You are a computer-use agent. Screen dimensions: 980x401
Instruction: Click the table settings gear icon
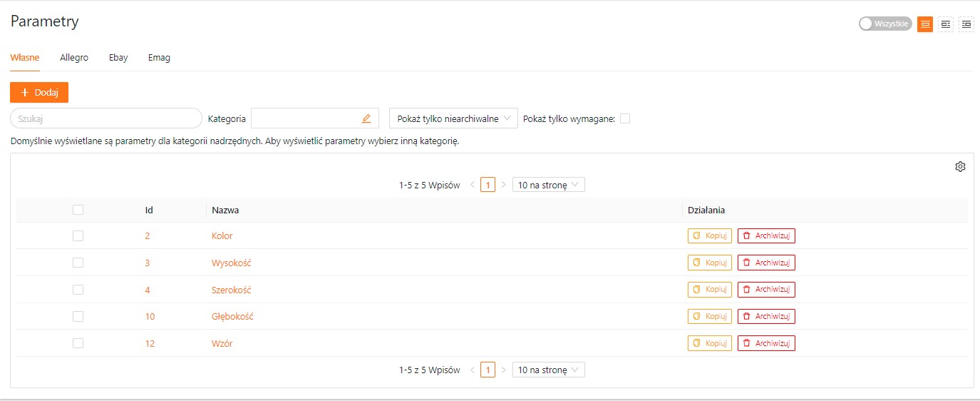960,167
